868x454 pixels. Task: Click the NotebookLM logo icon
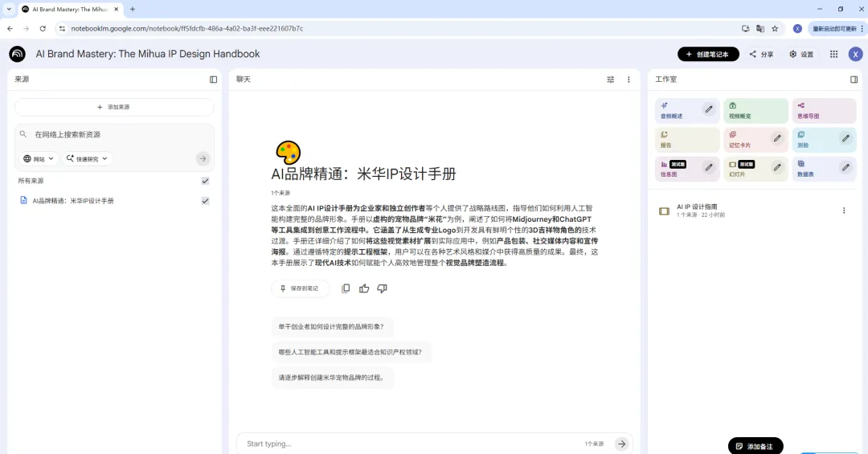[17, 54]
